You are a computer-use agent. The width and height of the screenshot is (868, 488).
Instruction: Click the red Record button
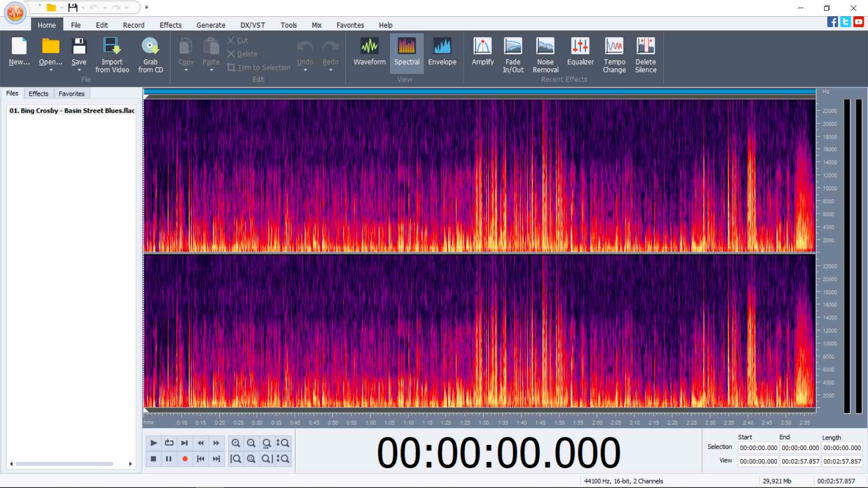184,459
